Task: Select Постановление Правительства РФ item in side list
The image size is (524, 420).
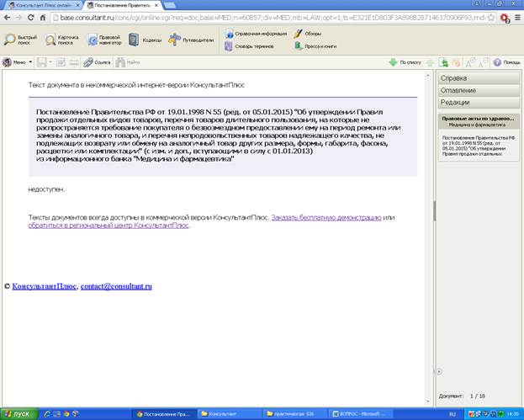Action: point(479,146)
